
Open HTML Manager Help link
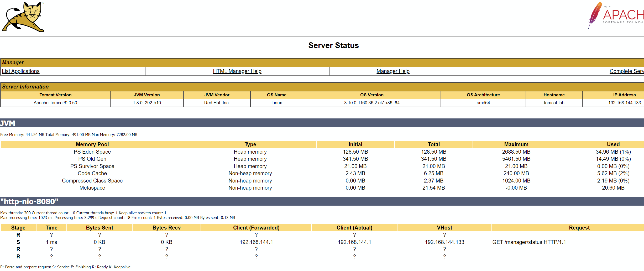pyautogui.click(x=237, y=71)
